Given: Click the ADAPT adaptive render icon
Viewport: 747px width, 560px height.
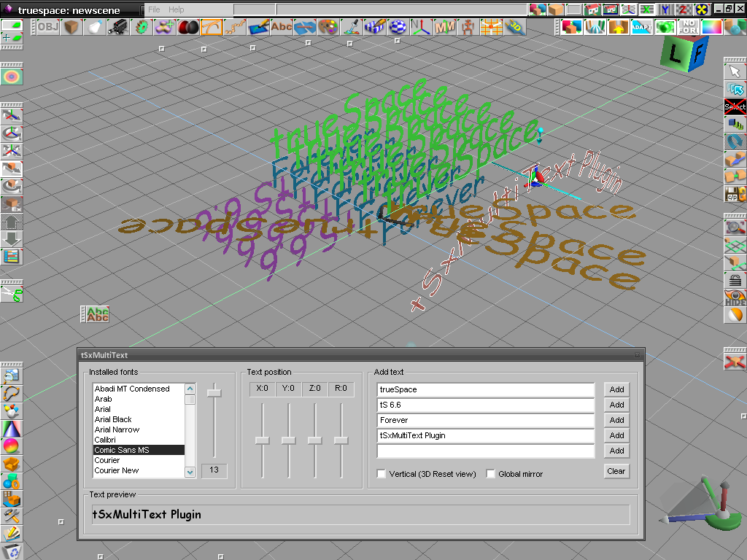Looking at the screenshot, I should [642, 27].
